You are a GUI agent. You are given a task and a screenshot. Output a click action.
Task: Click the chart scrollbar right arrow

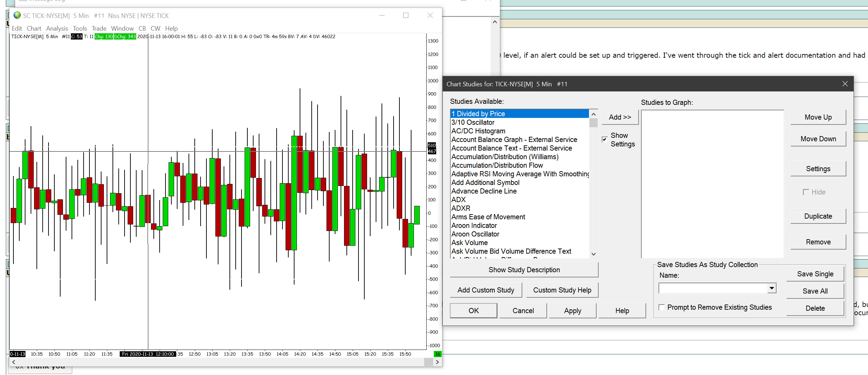point(437,362)
